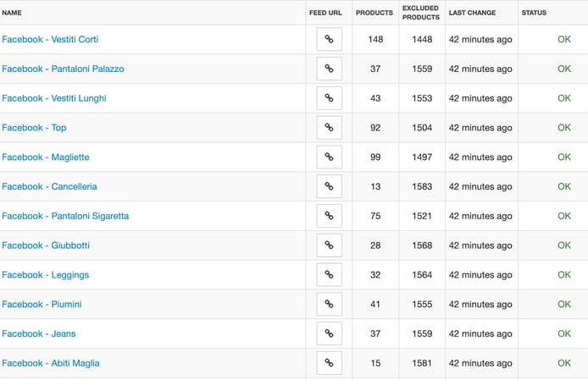The width and height of the screenshot is (588, 380).
Task: Select products count 37 in Jeans row
Action: [x=375, y=333]
